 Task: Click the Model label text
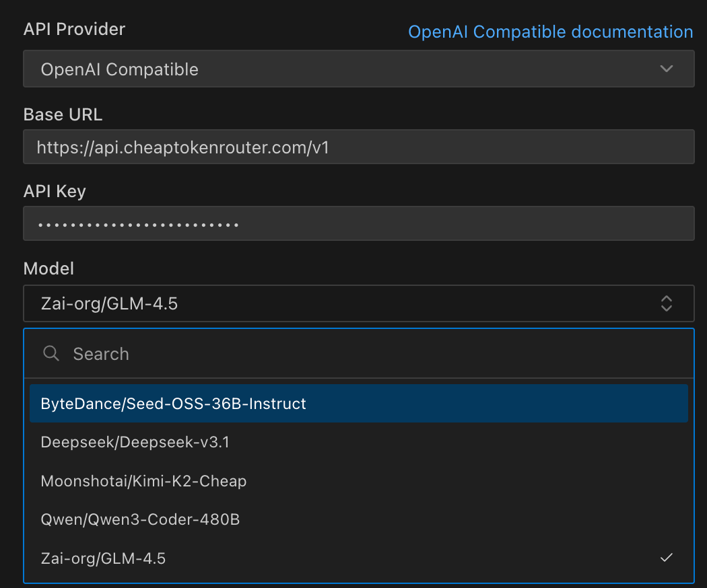pyautogui.click(x=48, y=268)
